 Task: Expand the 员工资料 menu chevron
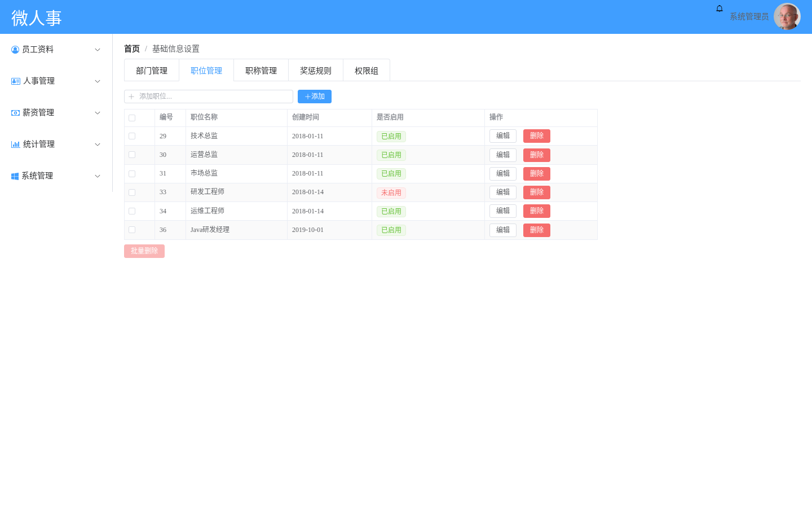(x=98, y=50)
